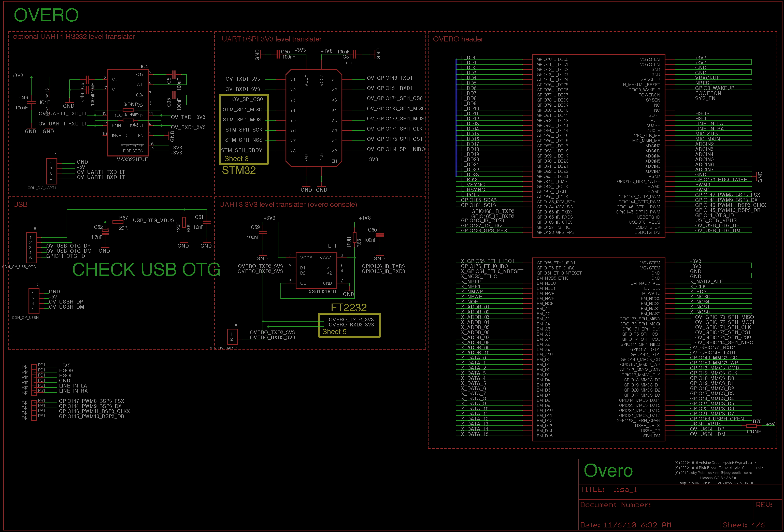The height and width of the screenshot is (532, 784).
Task: Select the 'optional UART1 RS232 level translater' label
Action: (74, 36)
